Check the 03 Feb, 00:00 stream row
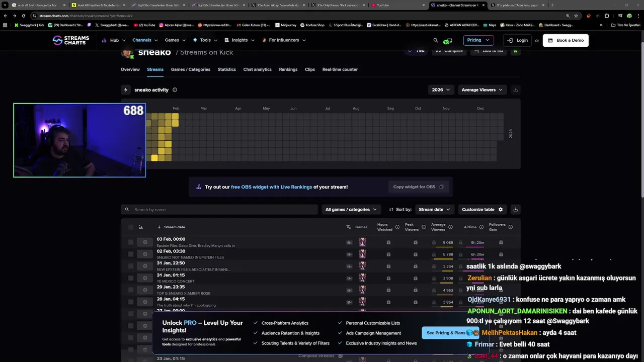Viewport: 644px width, 362px height. 130,242
